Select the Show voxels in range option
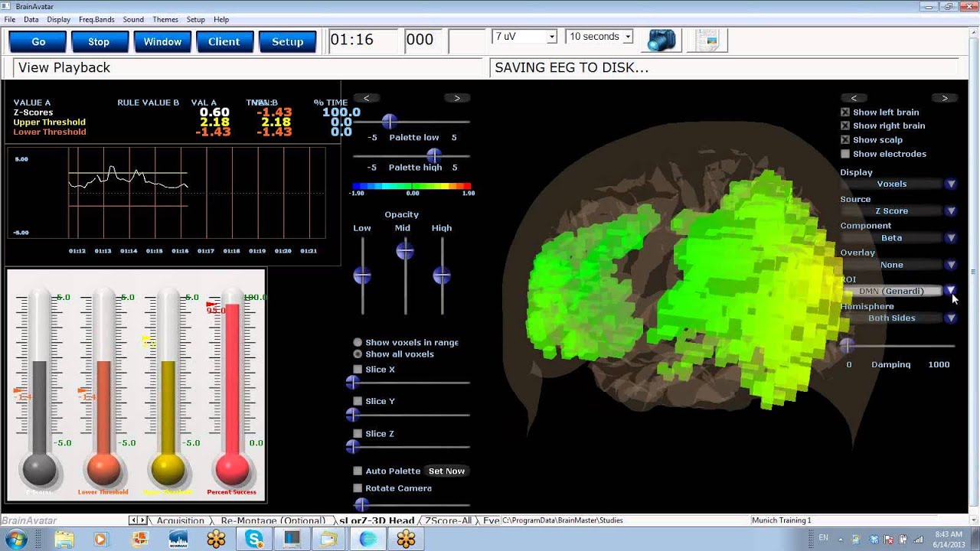 [358, 343]
